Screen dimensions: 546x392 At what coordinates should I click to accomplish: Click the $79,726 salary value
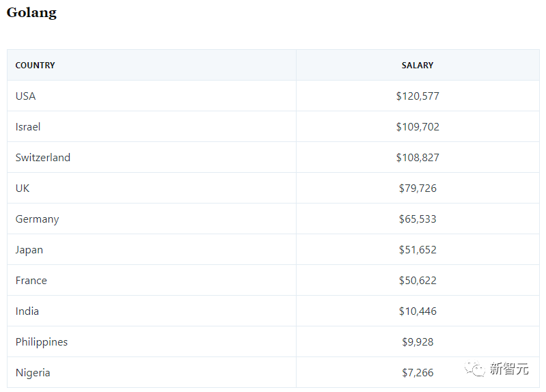(x=418, y=188)
